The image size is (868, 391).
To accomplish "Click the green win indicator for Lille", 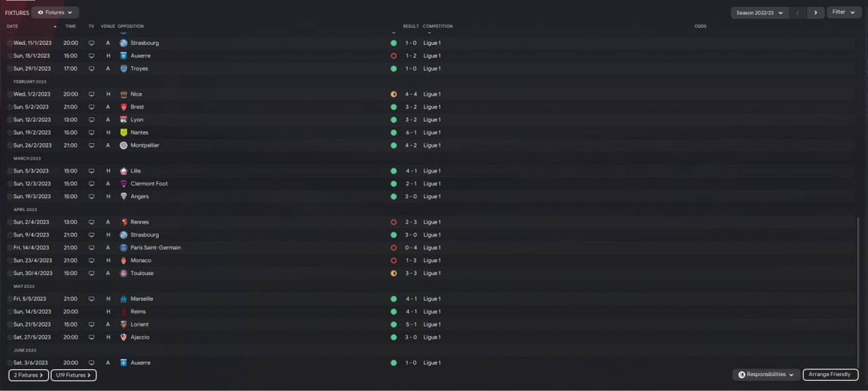I will [393, 171].
